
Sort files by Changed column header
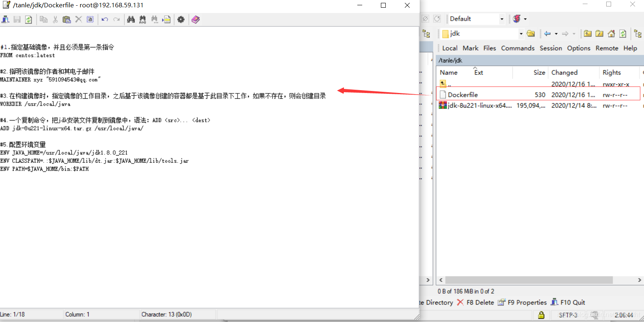coord(573,72)
